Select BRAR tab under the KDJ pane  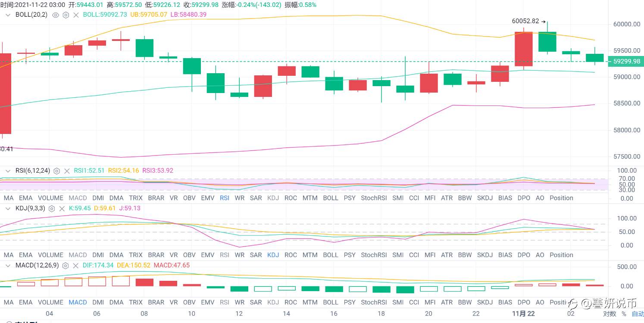click(x=156, y=255)
